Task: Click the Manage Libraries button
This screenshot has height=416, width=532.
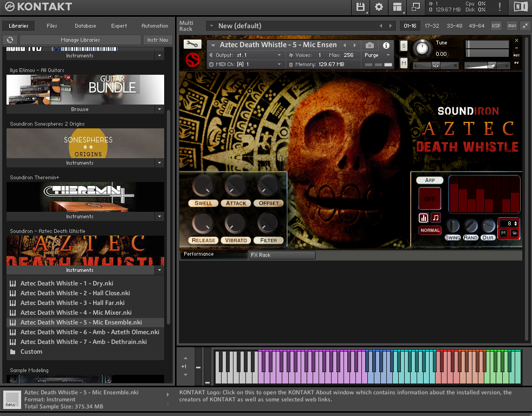Action: tap(80, 40)
